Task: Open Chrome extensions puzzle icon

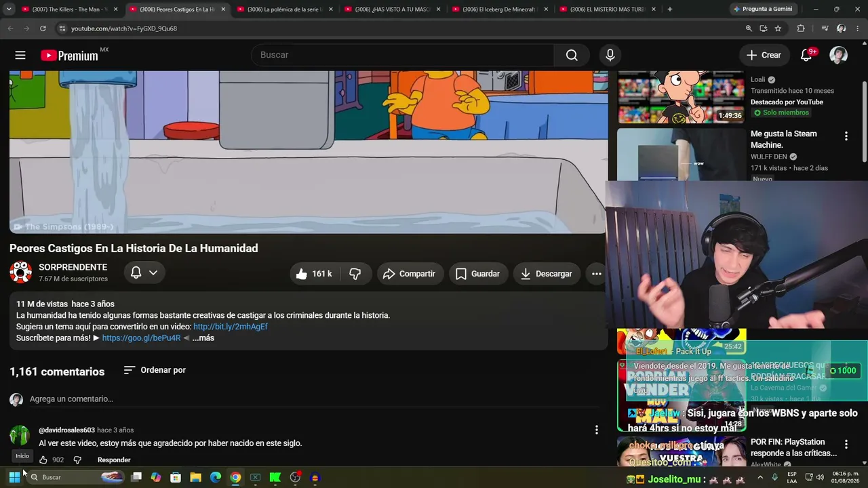Action: [801, 28]
